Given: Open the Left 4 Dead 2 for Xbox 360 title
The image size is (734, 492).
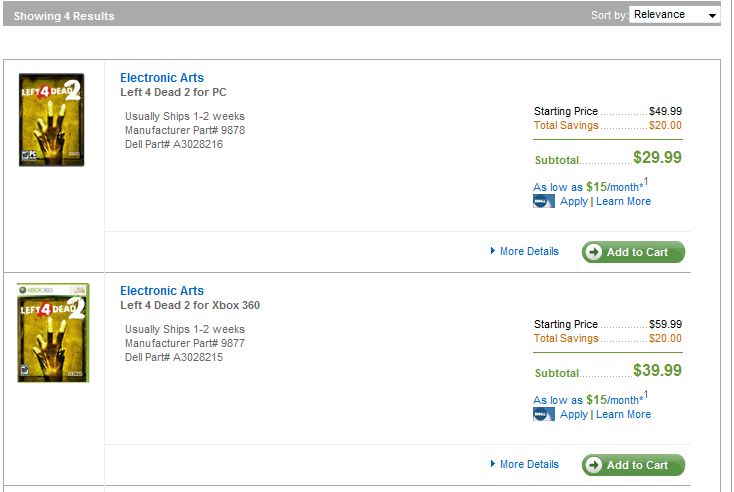Looking at the screenshot, I should 190,305.
